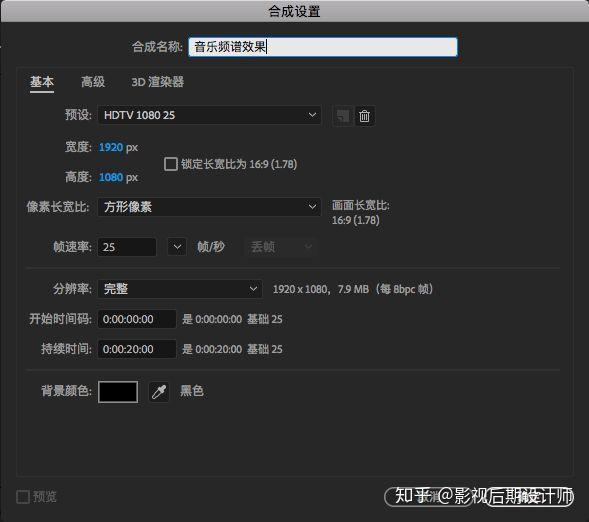Click the 1080 height value

(111, 177)
